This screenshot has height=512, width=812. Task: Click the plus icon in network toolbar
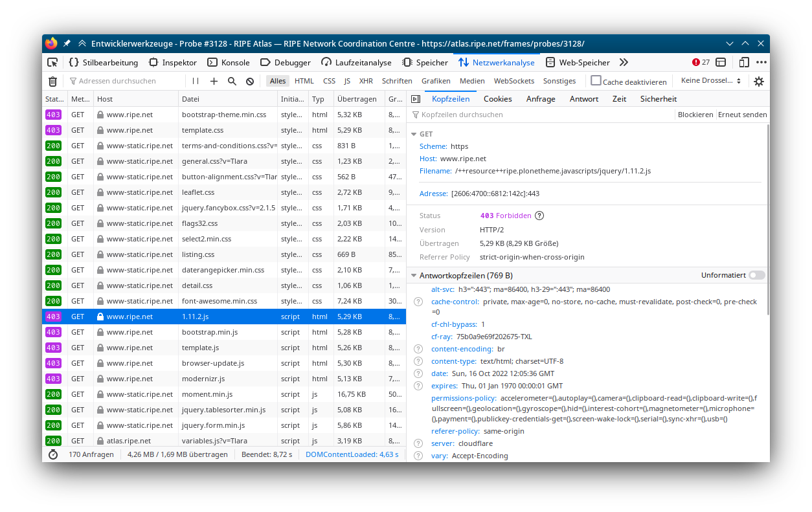(x=214, y=82)
